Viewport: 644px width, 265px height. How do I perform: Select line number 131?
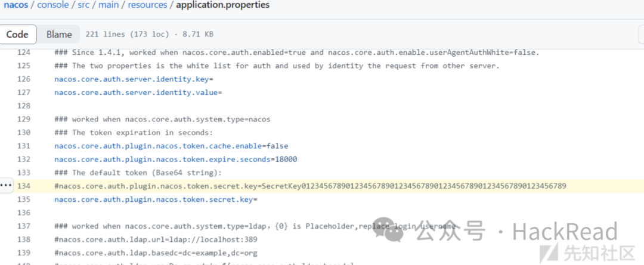pos(23,146)
